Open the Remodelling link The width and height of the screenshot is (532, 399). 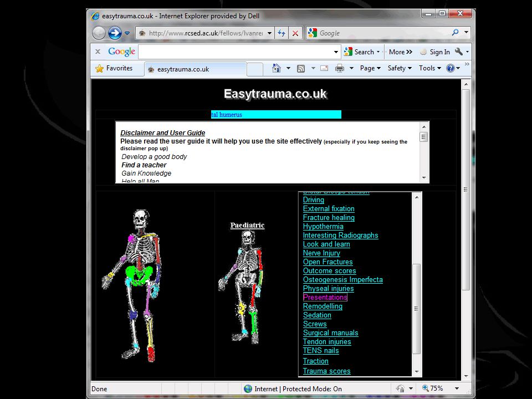[x=323, y=306]
